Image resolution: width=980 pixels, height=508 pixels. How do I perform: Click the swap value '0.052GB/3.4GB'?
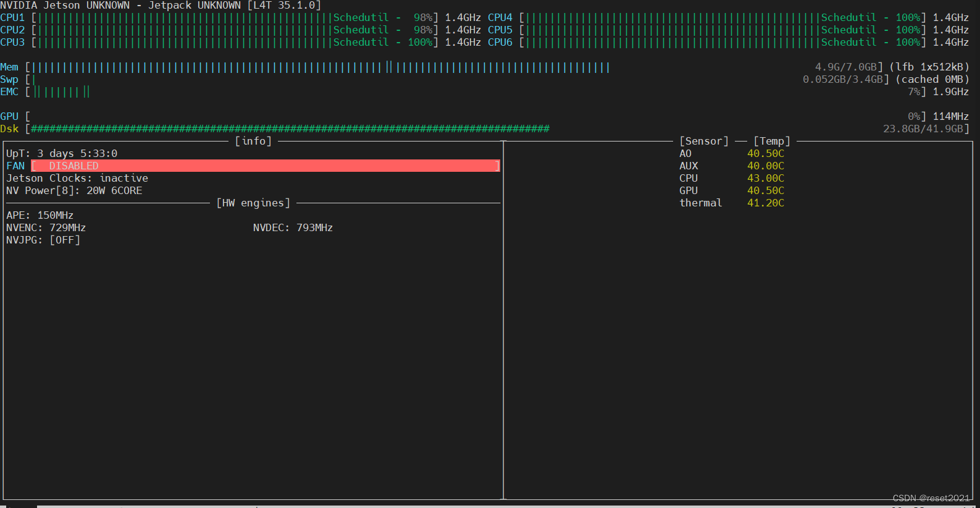click(x=843, y=79)
